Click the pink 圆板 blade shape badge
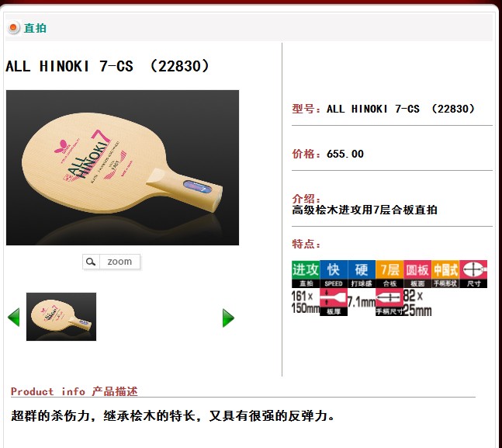The height and width of the screenshot is (448, 502). coord(417,274)
